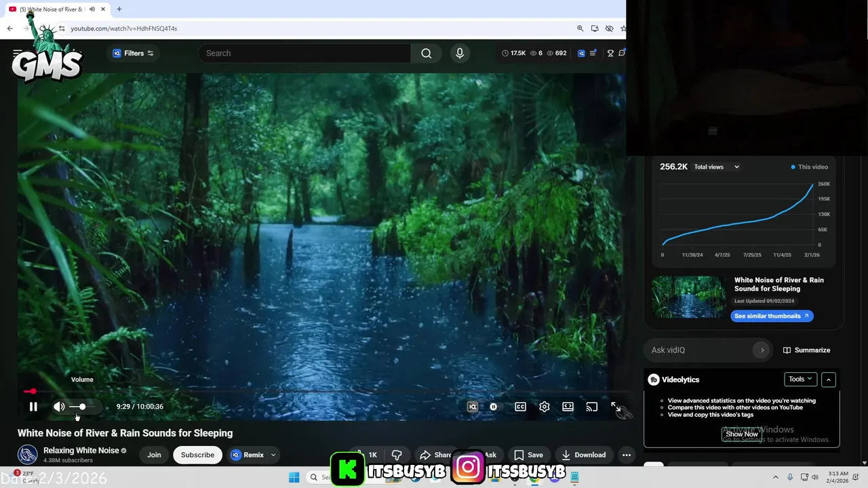Click the This video legend label
The width and height of the screenshot is (868, 488).
coord(812,167)
